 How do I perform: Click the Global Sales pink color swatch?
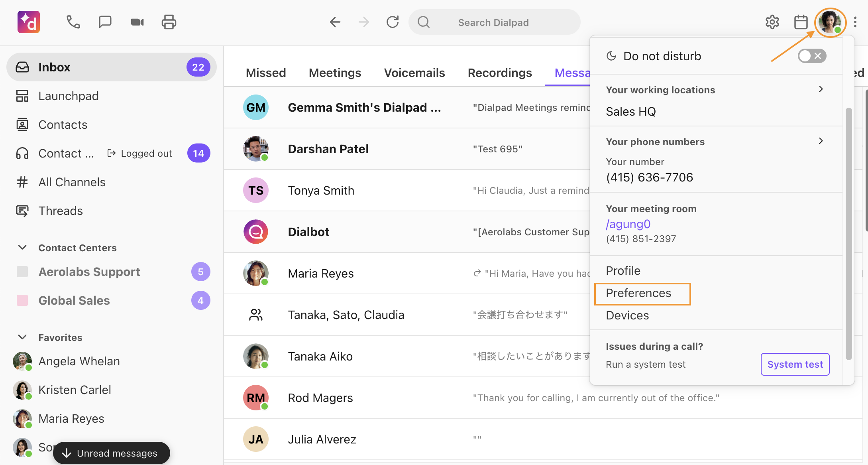22,300
